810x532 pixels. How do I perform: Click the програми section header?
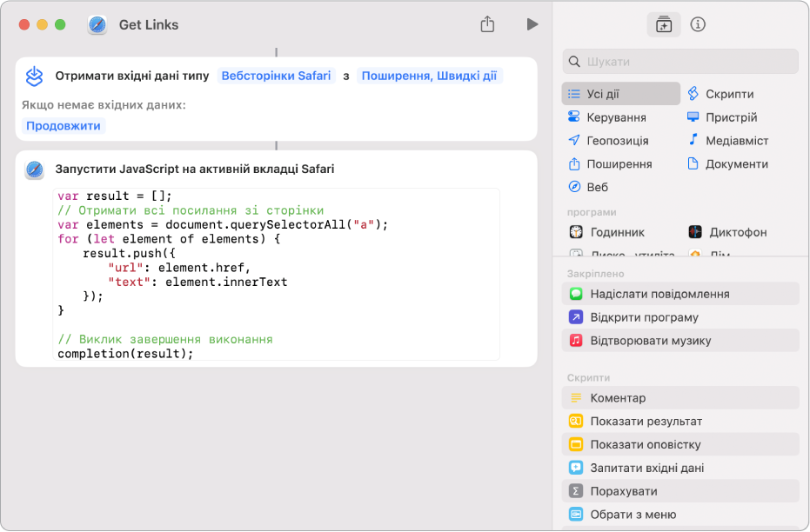click(x=592, y=212)
